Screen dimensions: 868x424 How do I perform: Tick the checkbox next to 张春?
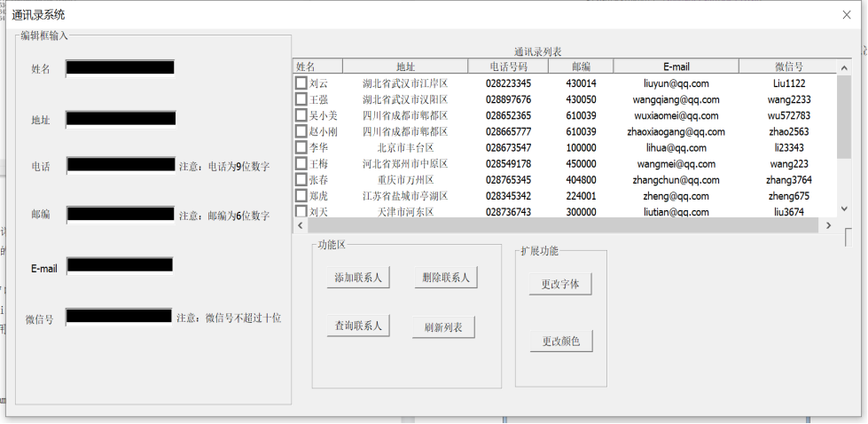click(x=301, y=180)
